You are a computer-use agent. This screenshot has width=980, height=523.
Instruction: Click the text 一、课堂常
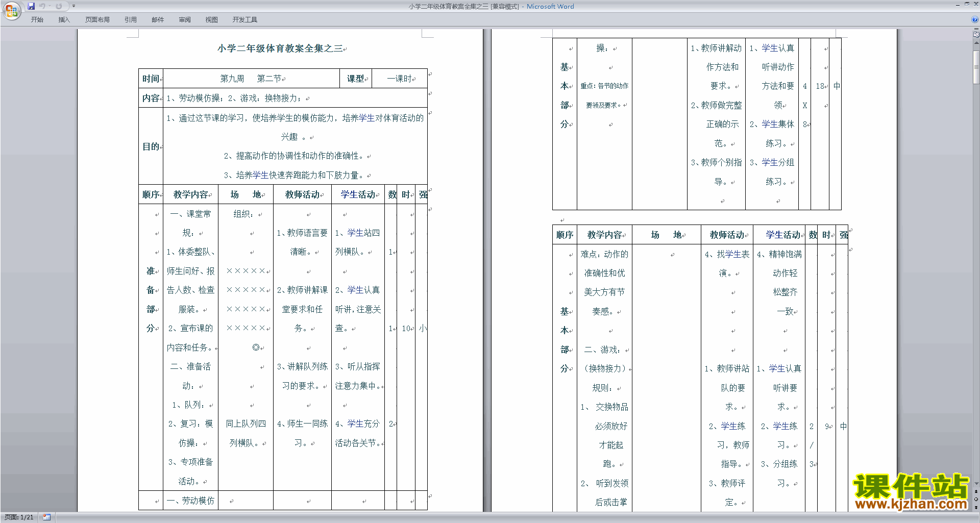pyautogui.click(x=190, y=214)
